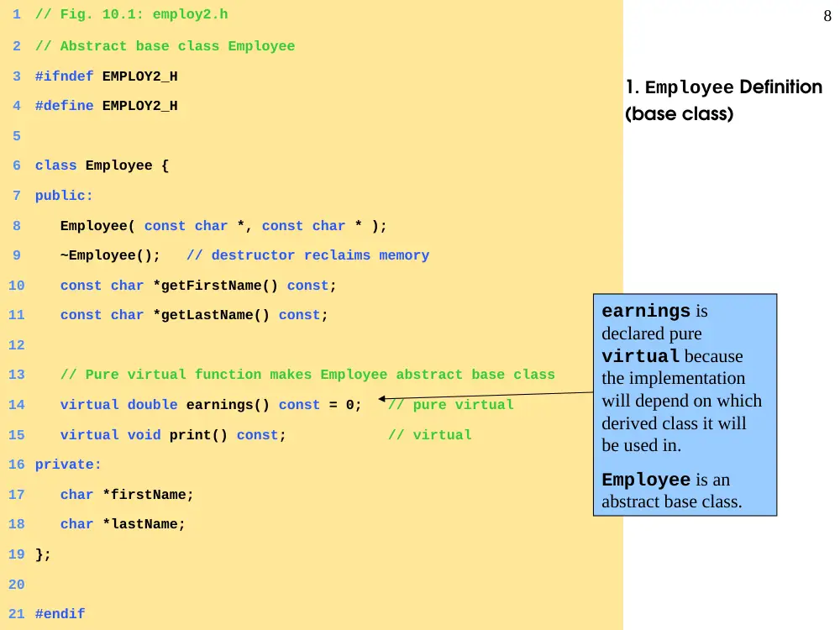Click the 'private:' access specifier

[x=68, y=465]
